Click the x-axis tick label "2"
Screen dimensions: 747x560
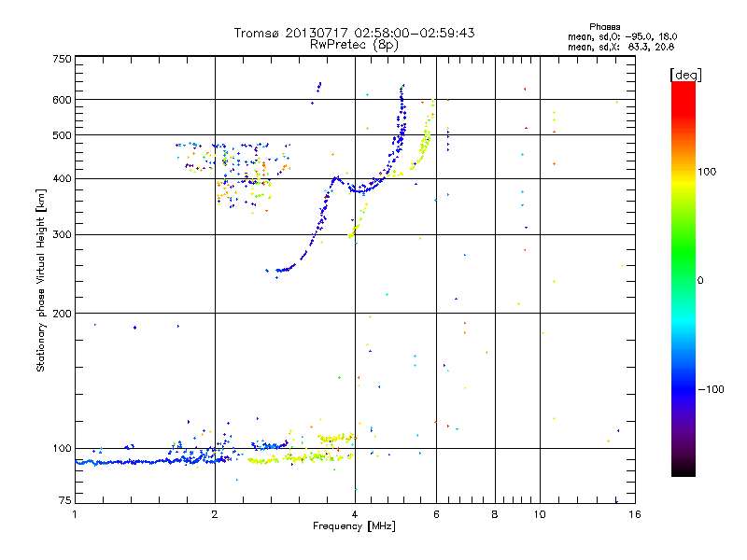click(215, 514)
